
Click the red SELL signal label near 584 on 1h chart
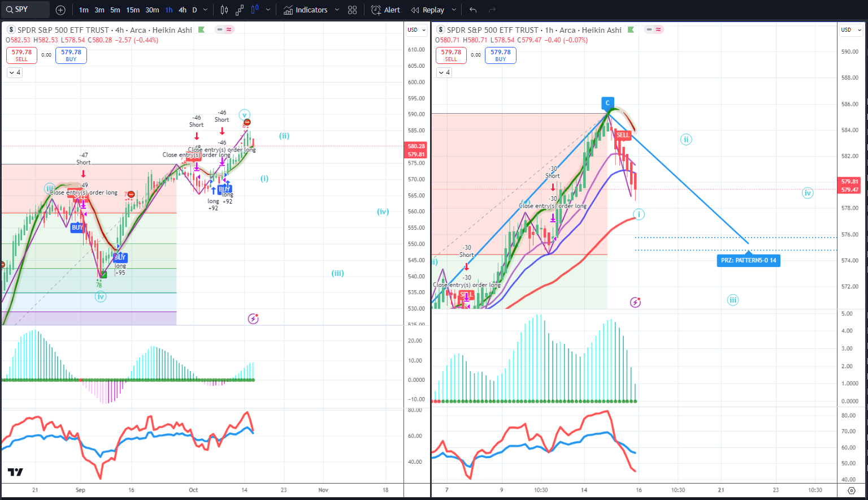(623, 135)
